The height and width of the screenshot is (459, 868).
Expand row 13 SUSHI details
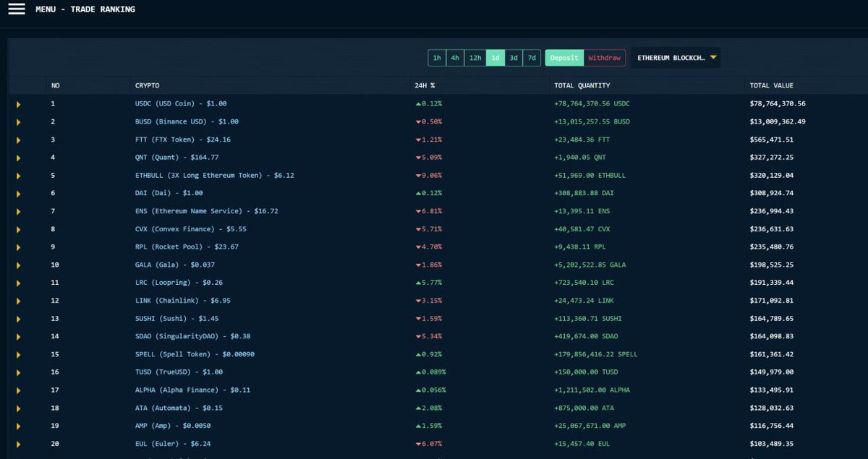click(x=18, y=319)
